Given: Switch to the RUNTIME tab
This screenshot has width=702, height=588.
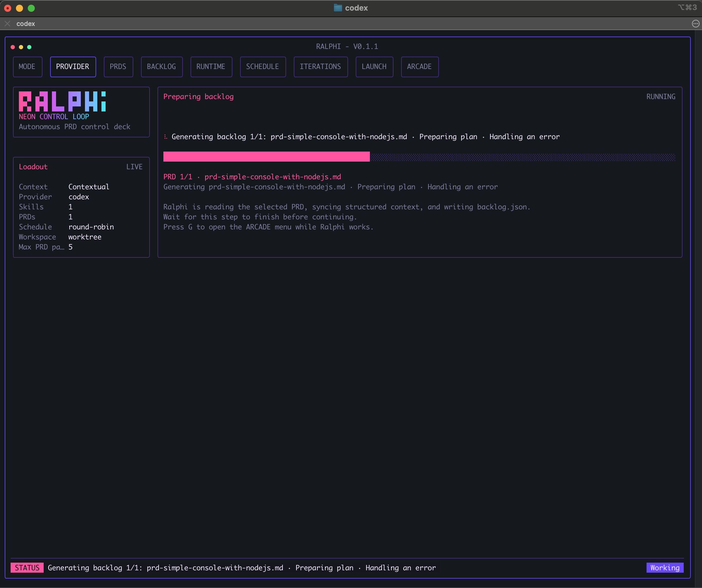Looking at the screenshot, I should [211, 67].
